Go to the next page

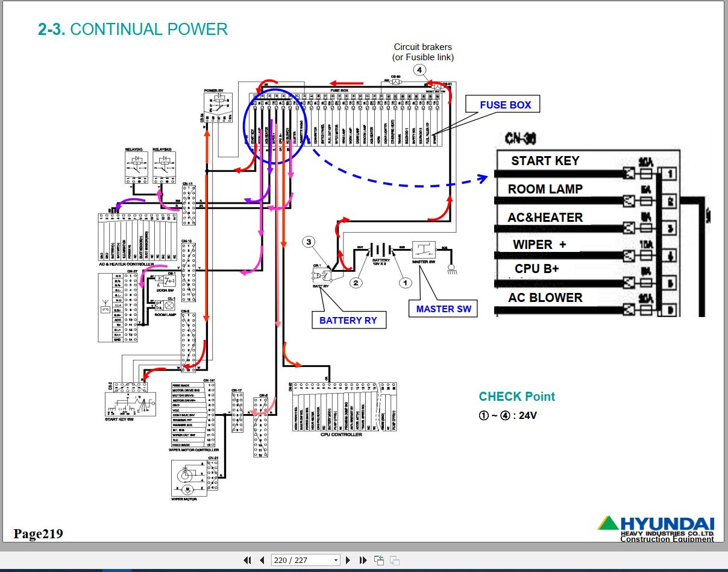click(350, 560)
